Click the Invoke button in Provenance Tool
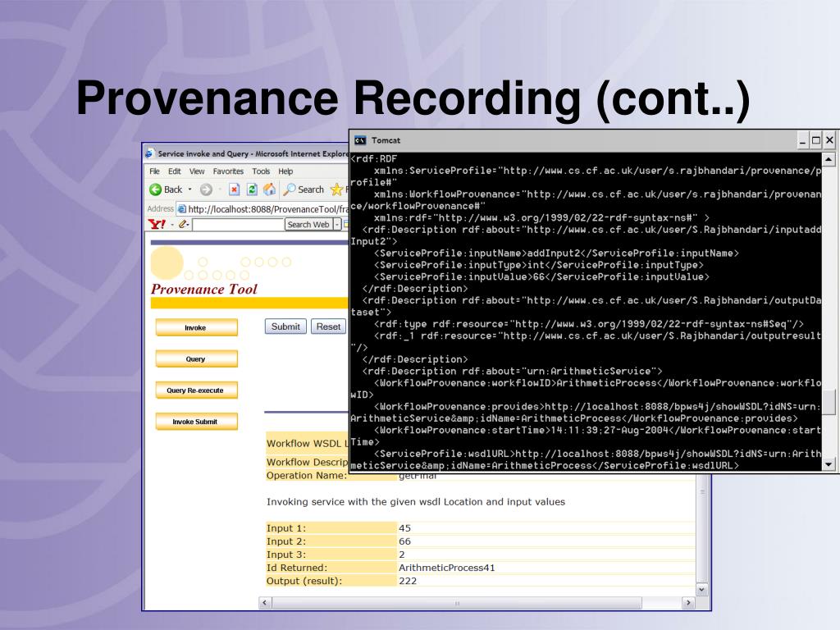 [x=196, y=327]
